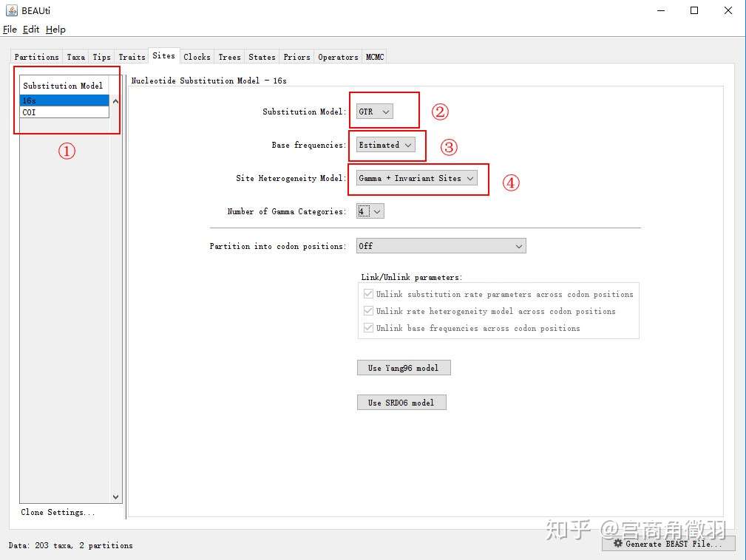Toggle unlink substitution rate parameters checkbox

(x=367, y=294)
